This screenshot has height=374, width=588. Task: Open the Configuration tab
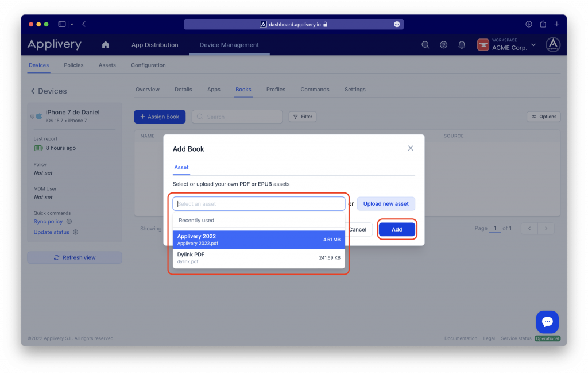[x=148, y=65]
